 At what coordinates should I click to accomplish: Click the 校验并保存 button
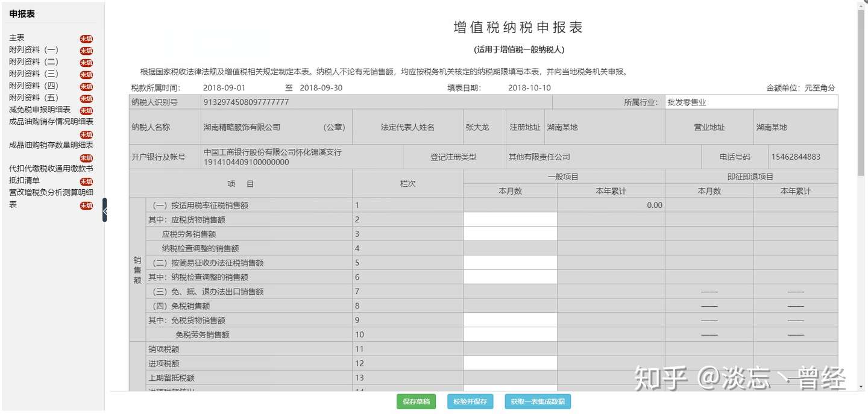pyautogui.click(x=470, y=401)
